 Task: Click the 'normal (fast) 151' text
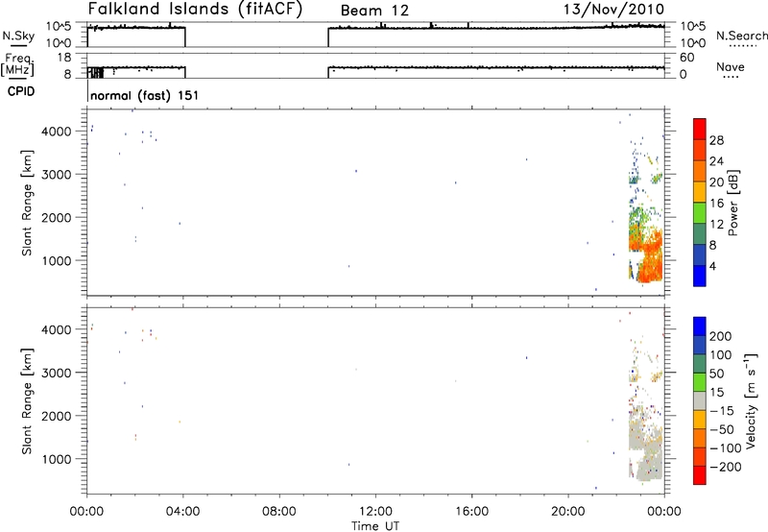coord(145,95)
